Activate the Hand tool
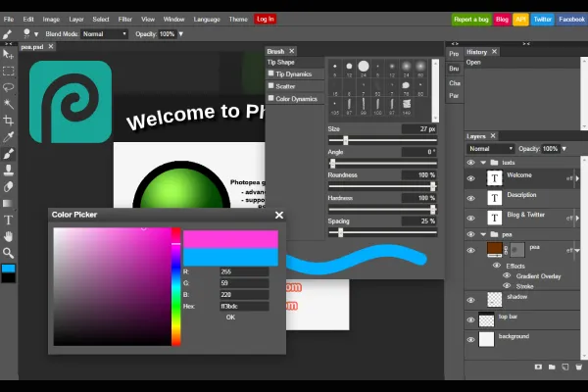The width and height of the screenshot is (588, 392). [x=8, y=236]
